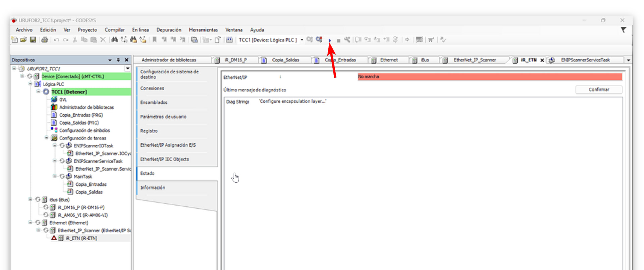Click the New project file icon
This screenshot has height=270, width=644.
(x=14, y=40)
